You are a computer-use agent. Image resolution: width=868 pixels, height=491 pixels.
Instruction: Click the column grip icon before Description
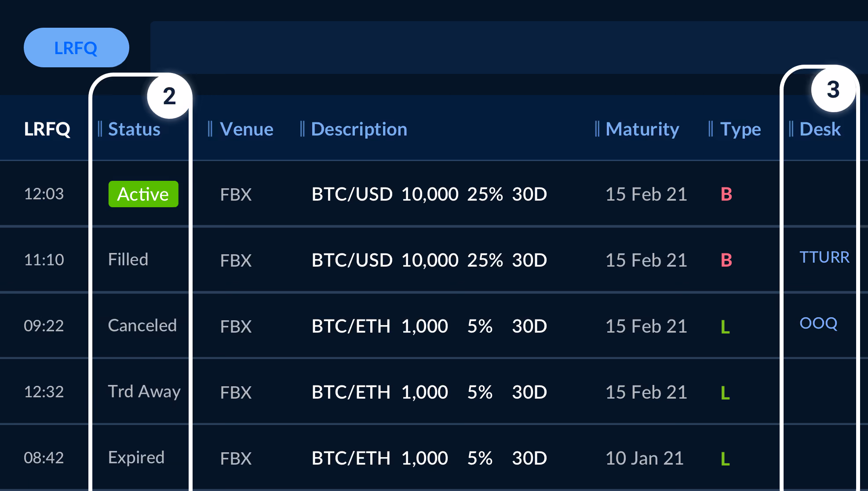(302, 129)
